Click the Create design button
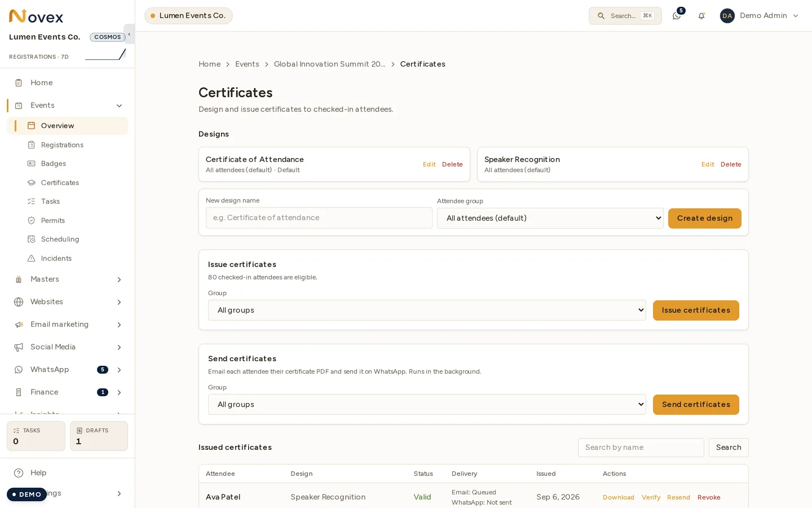Image resolution: width=812 pixels, height=508 pixels. (705, 218)
